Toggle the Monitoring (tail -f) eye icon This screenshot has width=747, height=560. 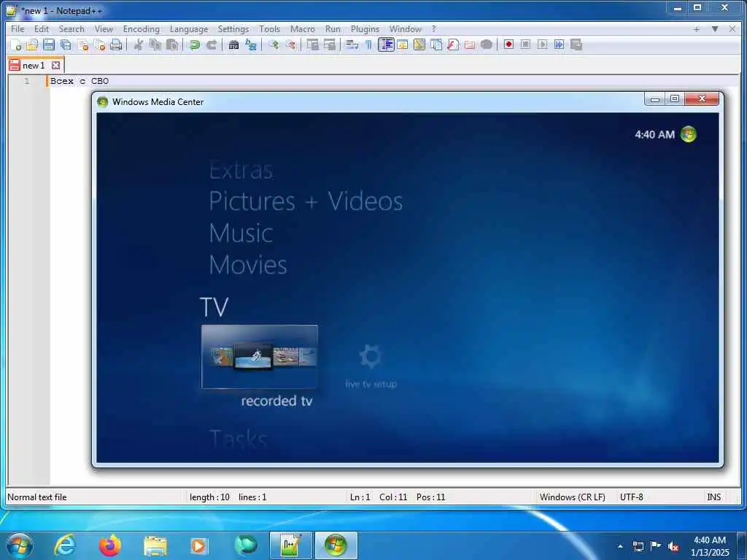coord(487,44)
